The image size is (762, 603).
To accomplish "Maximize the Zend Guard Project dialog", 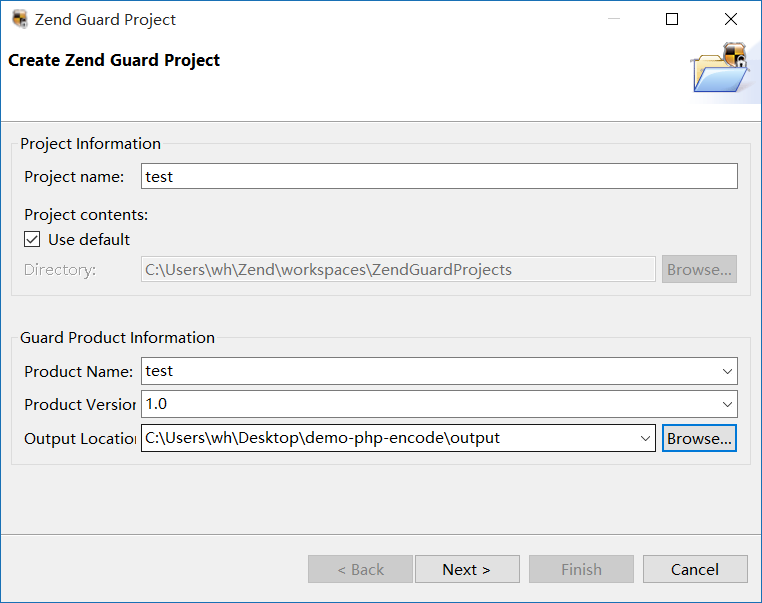I will [x=672, y=19].
